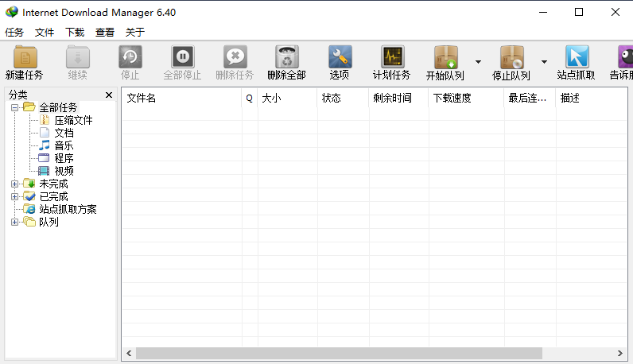Close the 分类 categories panel
633x364 pixels.
(109, 95)
